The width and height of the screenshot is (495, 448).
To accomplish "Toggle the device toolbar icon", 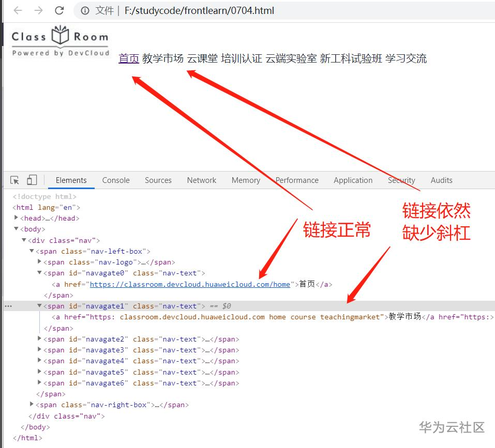I will pos(32,180).
